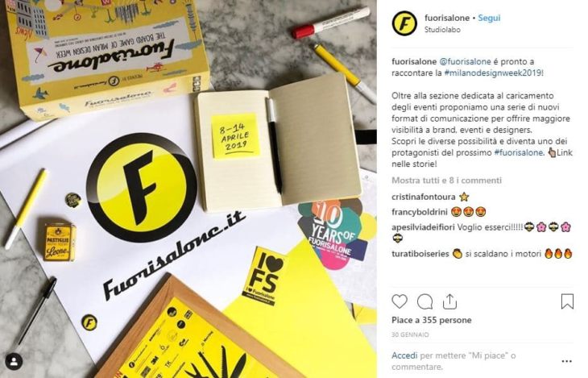
Task: Open fuorisalone profile picture avatar
Action: 404,23
